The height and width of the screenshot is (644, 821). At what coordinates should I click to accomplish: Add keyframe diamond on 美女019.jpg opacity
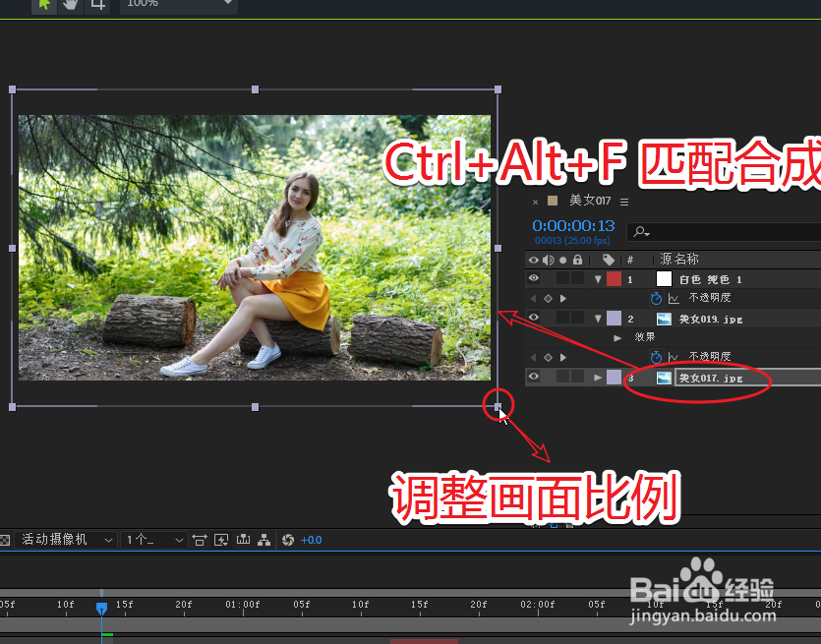click(x=549, y=357)
